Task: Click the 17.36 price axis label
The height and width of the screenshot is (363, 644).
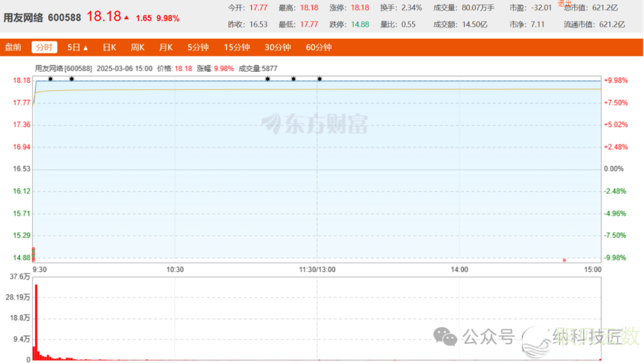Action: coord(22,125)
